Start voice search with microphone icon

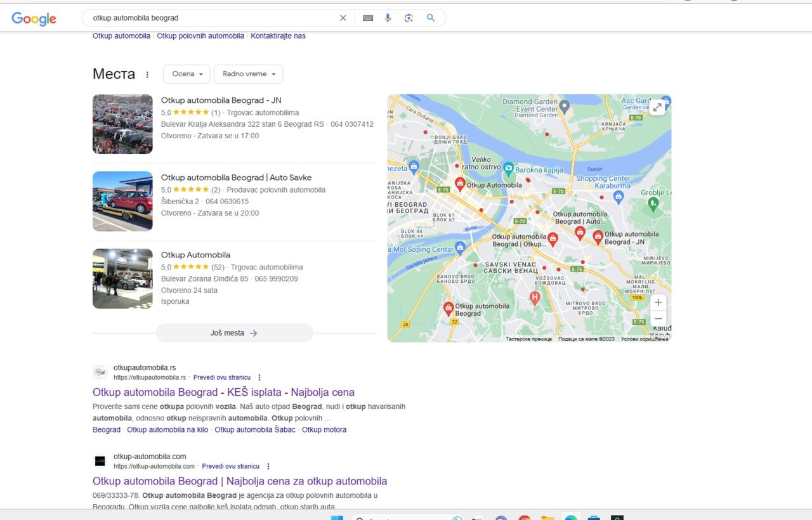click(x=388, y=18)
